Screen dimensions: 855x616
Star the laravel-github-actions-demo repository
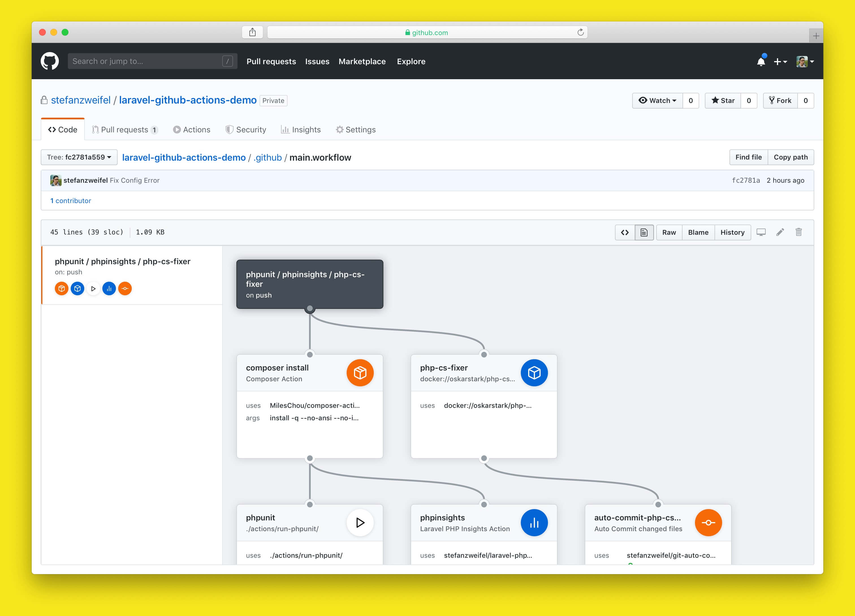point(723,100)
